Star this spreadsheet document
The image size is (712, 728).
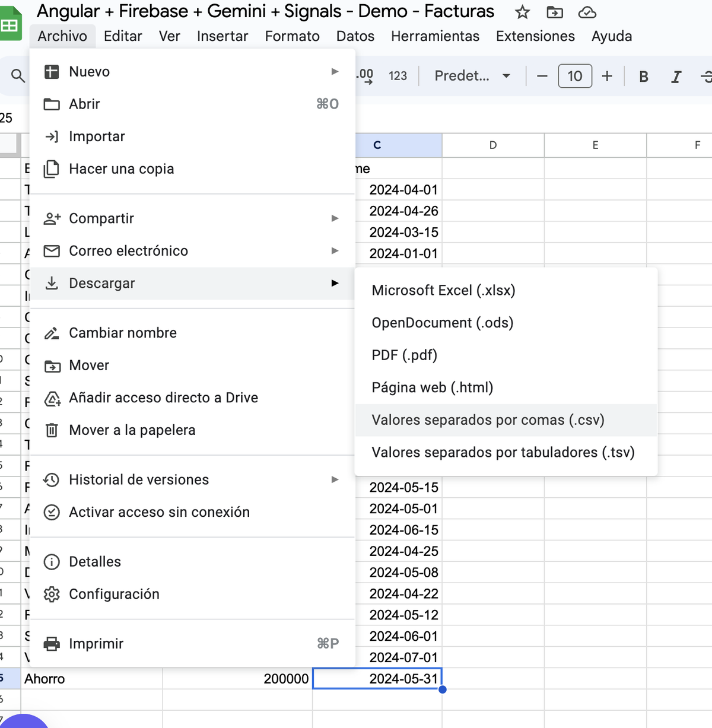tap(522, 12)
